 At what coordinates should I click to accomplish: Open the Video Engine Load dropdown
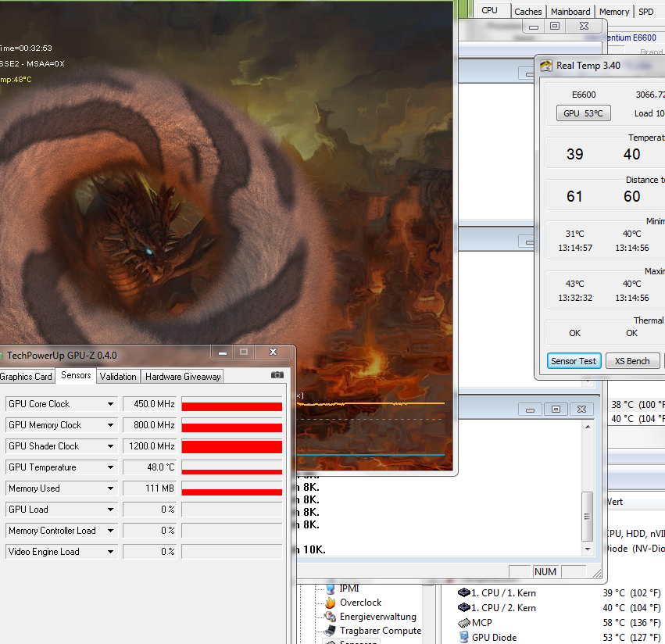pos(110,552)
